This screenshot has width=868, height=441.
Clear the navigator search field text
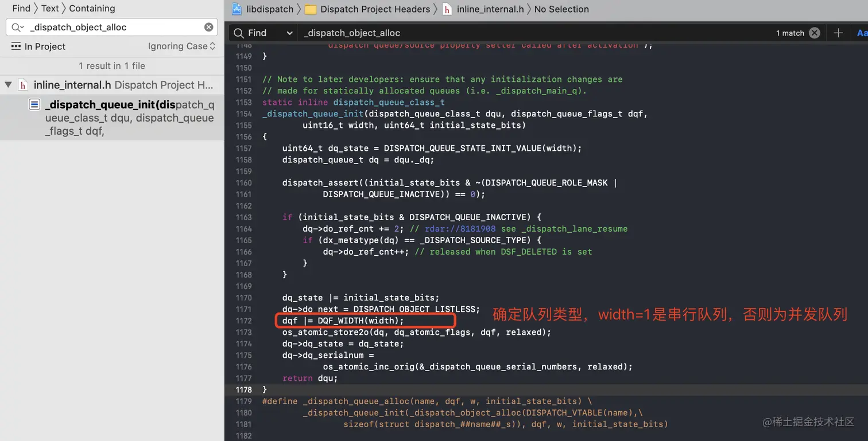point(209,27)
